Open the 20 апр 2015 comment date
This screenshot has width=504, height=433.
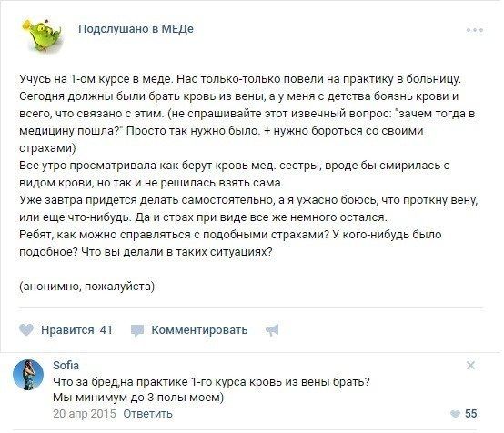85,413
